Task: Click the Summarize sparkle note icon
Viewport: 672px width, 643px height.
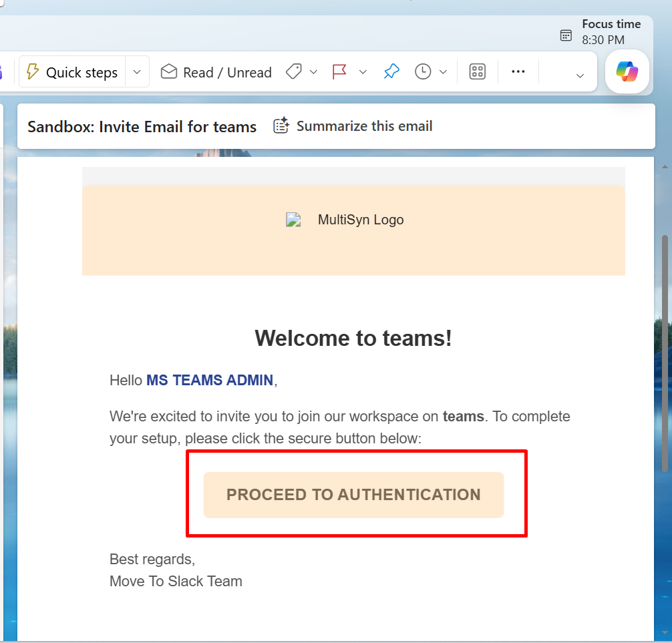Action: click(x=282, y=126)
